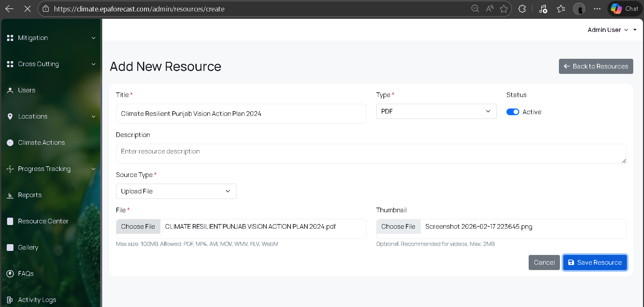Image resolution: width=644 pixels, height=307 pixels.
Task: Click the Save Resource button
Action: pyautogui.click(x=595, y=263)
